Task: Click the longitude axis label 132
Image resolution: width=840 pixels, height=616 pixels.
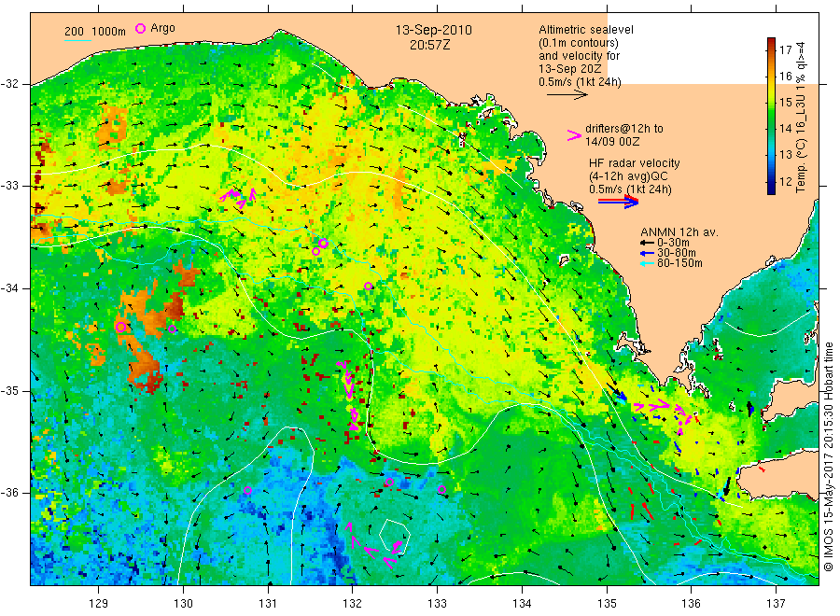Action: [353, 604]
